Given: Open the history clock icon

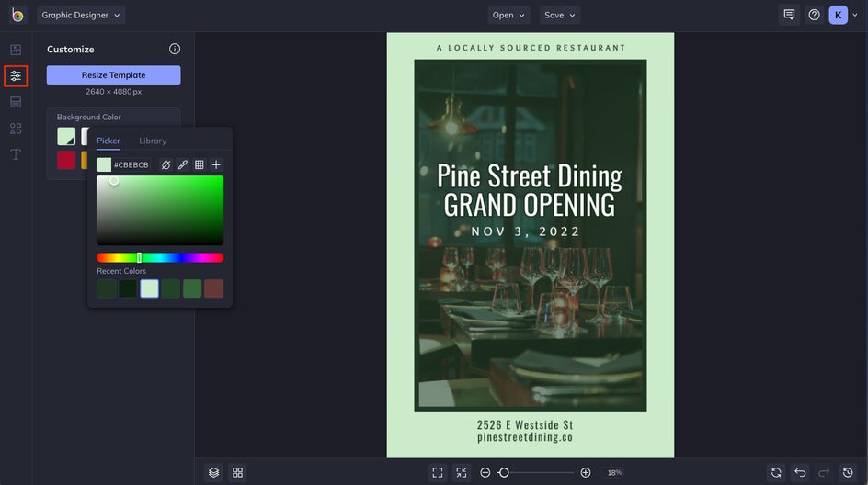Looking at the screenshot, I should point(848,472).
